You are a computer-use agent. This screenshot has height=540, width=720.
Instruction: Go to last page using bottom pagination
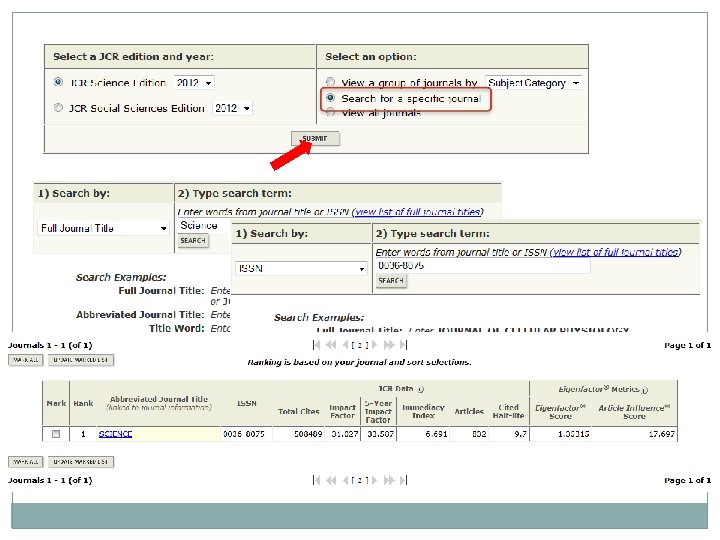pos(403,480)
